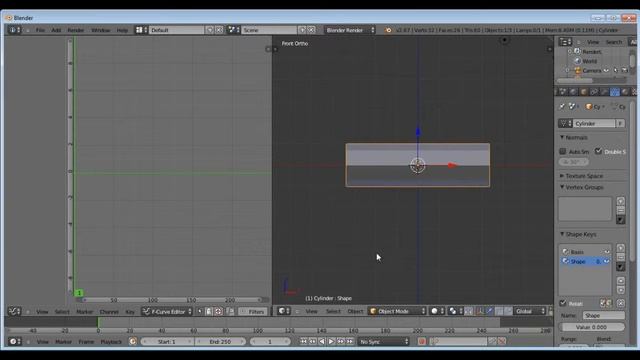Open shape key specials dropdown arrow
The image size is (640, 360).
point(620,267)
